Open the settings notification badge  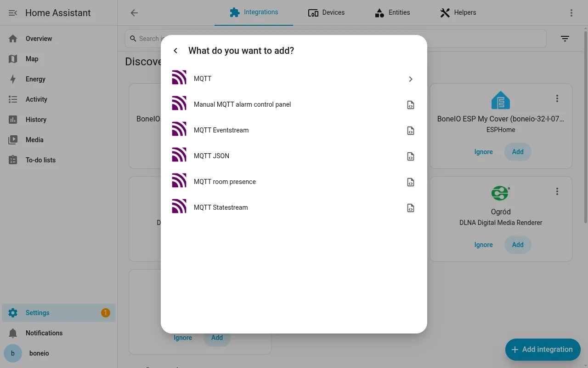pos(105,313)
